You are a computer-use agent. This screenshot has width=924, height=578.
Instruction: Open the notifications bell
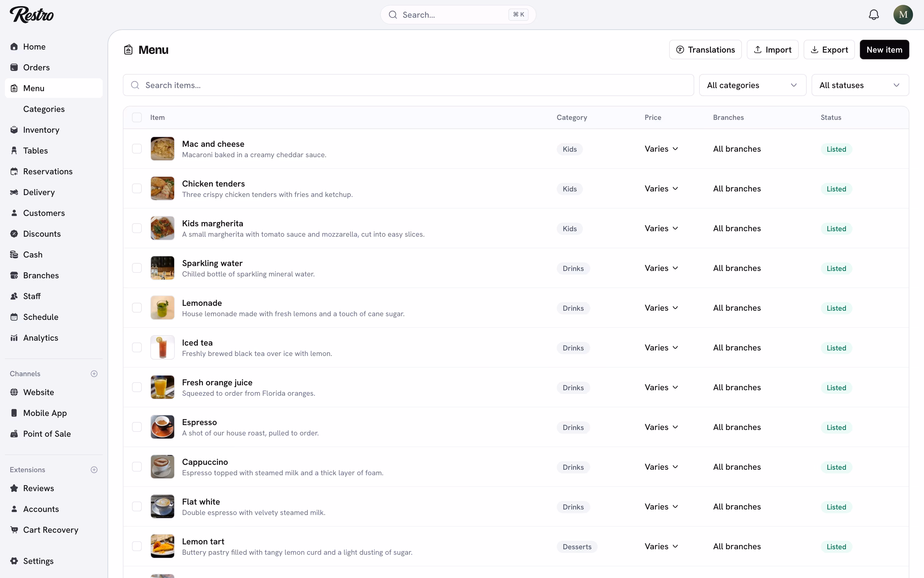(x=874, y=15)
